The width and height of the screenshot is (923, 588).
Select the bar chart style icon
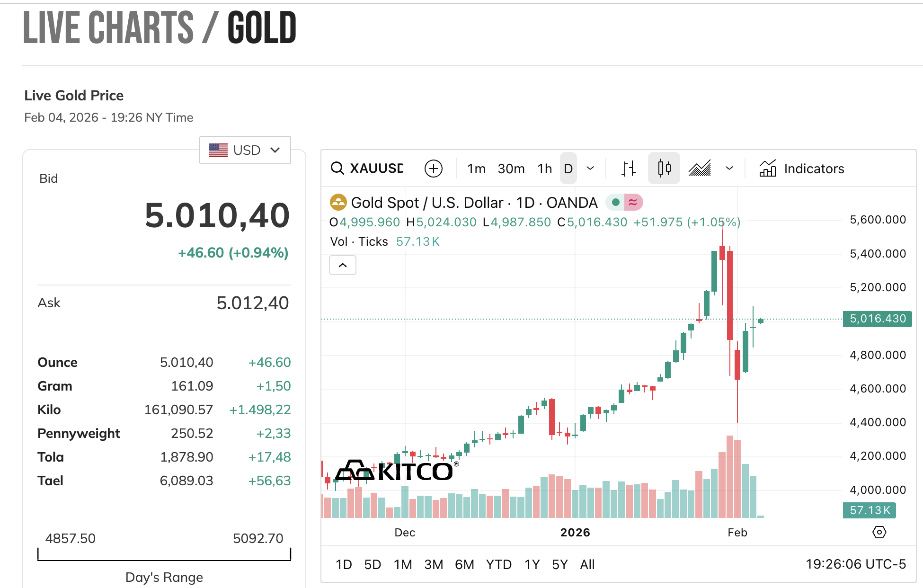pyautogui.click(x=629, y=169)
